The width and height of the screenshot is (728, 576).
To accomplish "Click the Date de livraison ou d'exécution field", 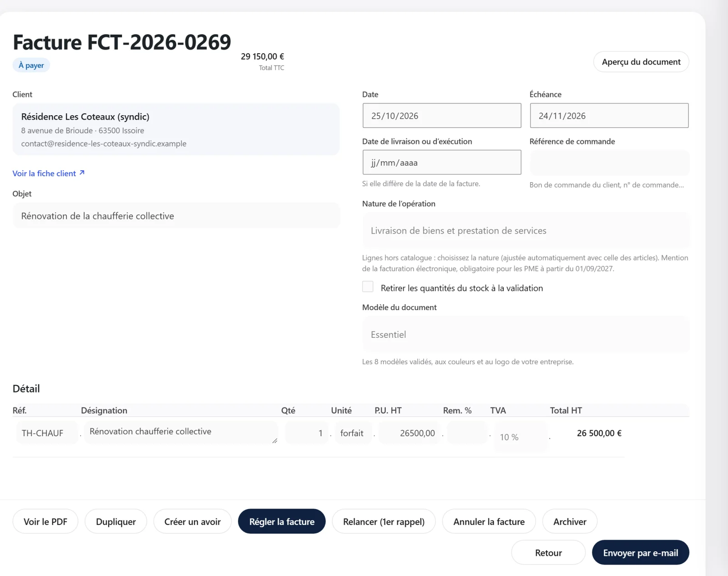I will tap(442, 163).
